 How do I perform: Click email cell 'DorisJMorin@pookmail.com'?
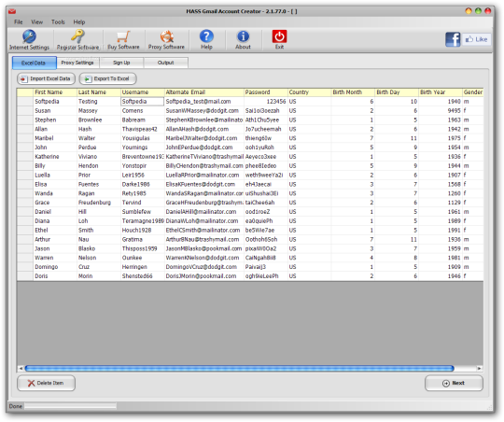(x=204, y=276)
